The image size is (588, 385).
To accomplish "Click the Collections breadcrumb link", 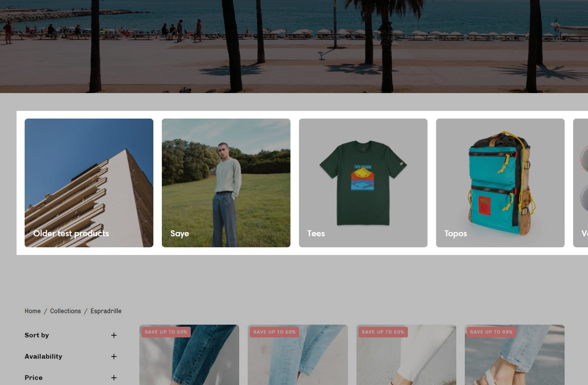I will [x=65, y=311].
